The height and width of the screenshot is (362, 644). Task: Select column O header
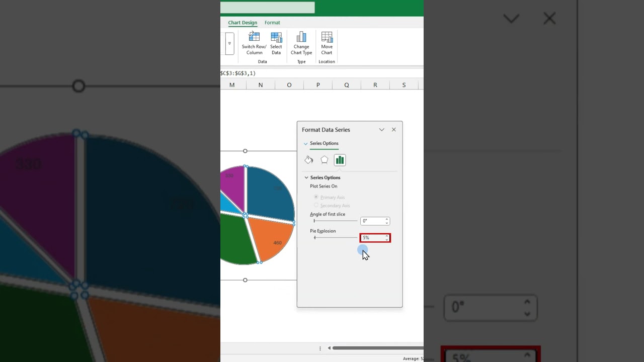coord(289,85)
